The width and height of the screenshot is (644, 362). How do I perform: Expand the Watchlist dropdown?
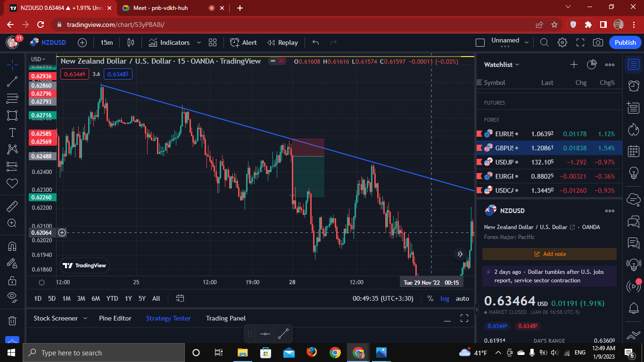(x=502, y=65)
